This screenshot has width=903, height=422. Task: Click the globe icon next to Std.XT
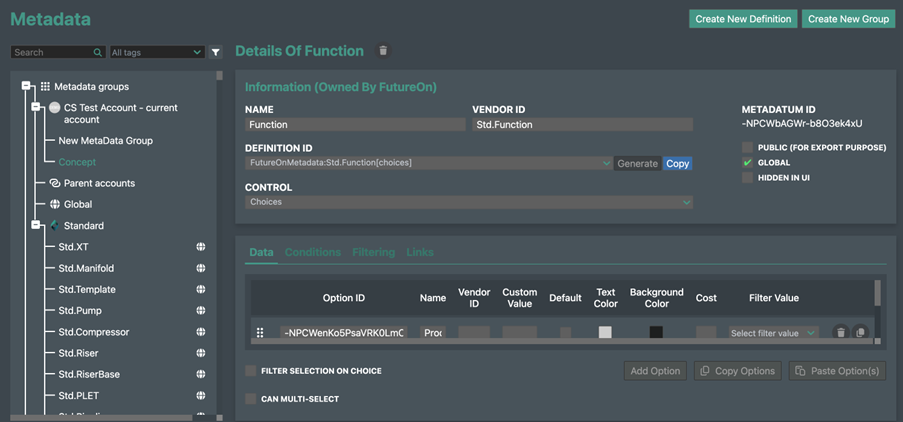click(x=200, y=247)
